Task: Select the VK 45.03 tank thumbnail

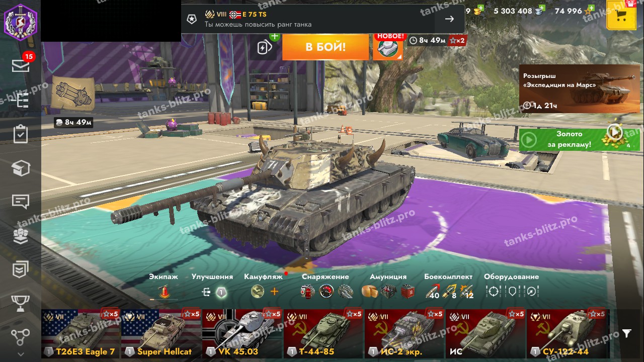Action: (242, 333)
